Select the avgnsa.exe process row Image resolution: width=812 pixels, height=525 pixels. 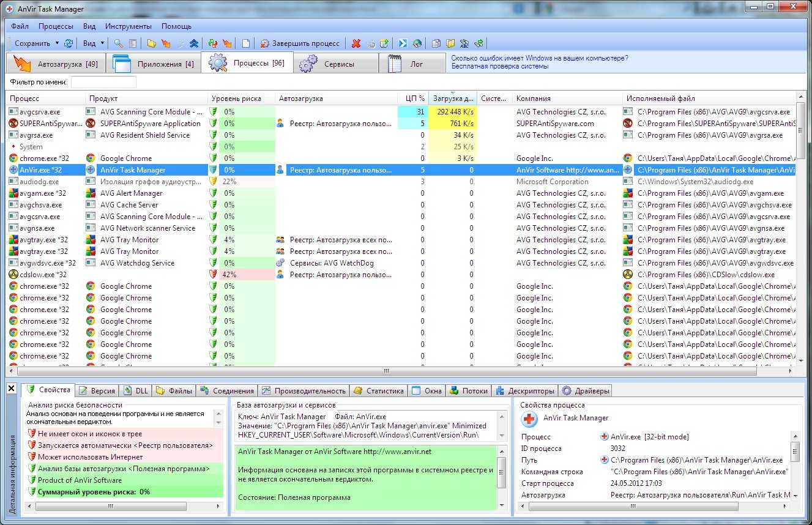(x=401, y=228)
